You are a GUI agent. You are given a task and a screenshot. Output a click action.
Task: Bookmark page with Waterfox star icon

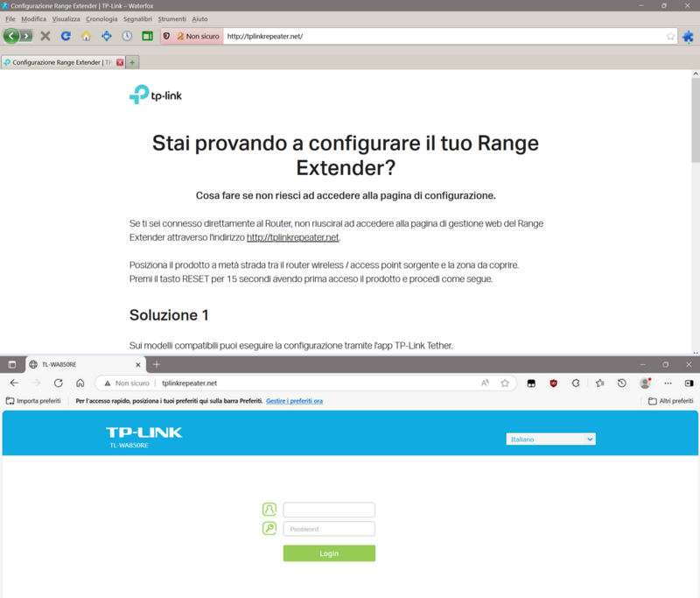click(x=670, y=36)
